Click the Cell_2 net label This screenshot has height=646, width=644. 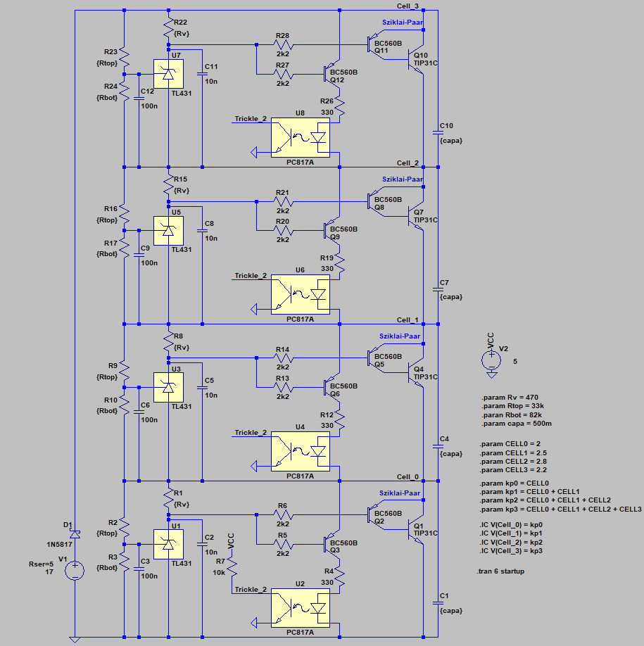[408, 163]
